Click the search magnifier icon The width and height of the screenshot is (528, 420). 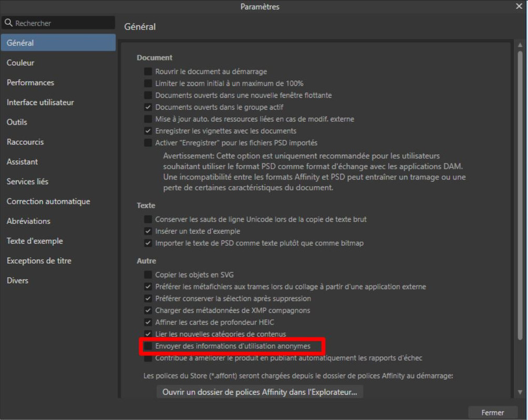8,23
